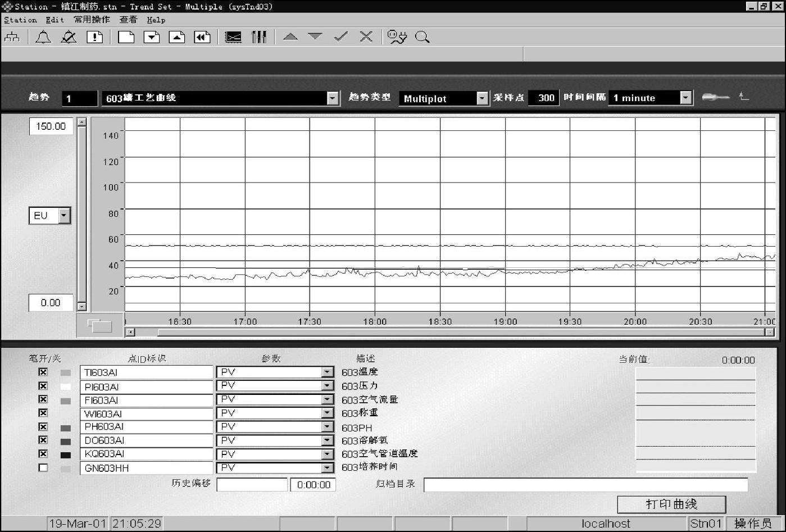Click the acknowledge alarm (crossed bell) icon
The height and width of the screenshot is (532, 786).
pyautogui.click(x=69, y=37)
